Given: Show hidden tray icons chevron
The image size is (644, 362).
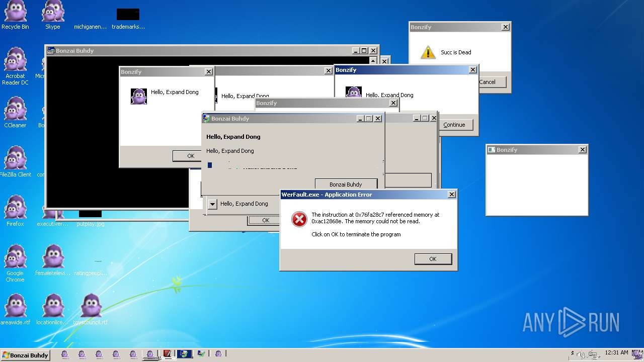Looking at the screenshot, I should 572,353.
